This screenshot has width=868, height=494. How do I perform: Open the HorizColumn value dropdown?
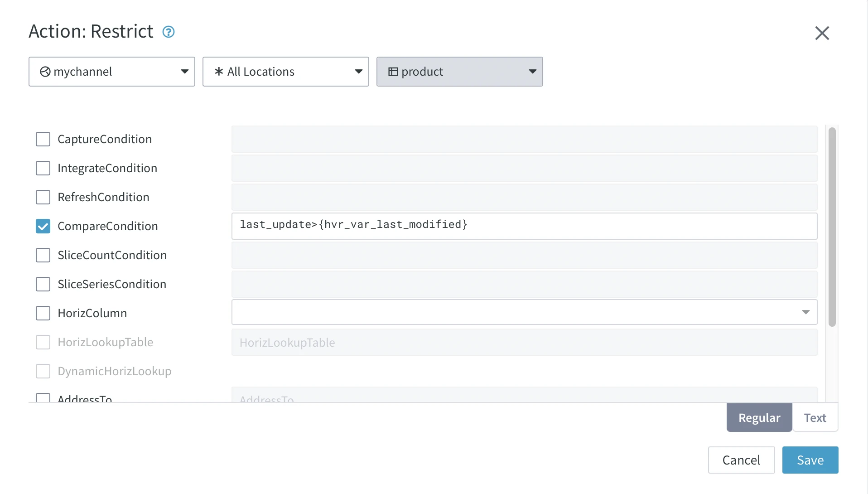pyautogui.click(x=806, y=312)
